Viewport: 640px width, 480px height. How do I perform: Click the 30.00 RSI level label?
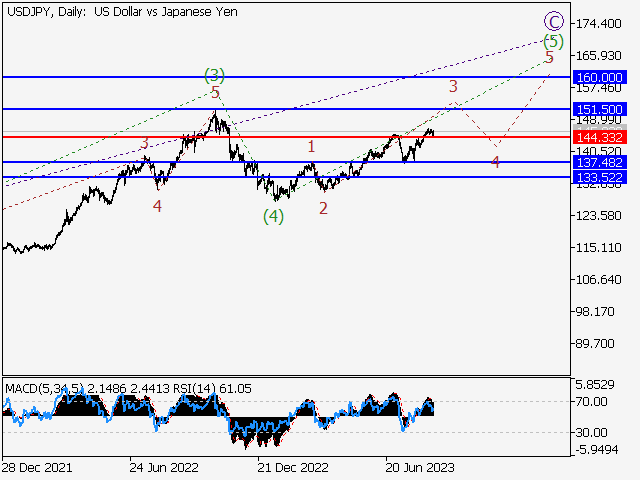point(591,432)
